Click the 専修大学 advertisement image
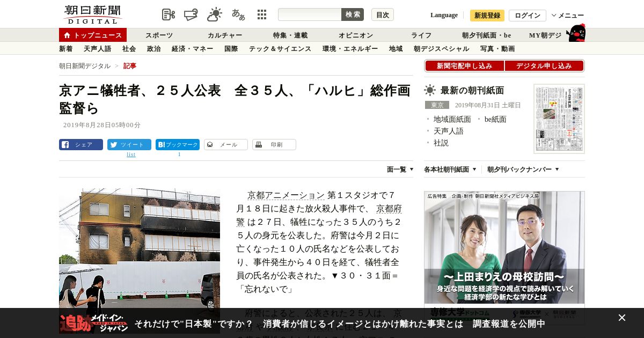 [504, 249]
